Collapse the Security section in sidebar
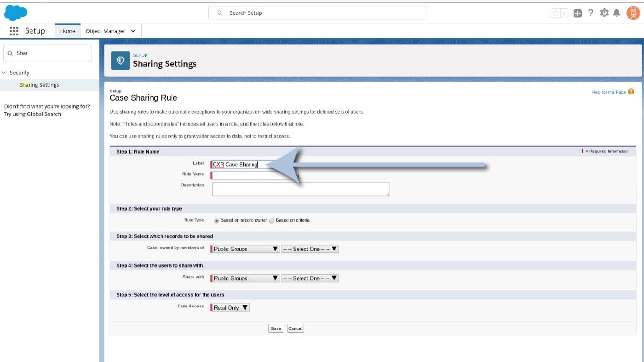 (4, 73)
